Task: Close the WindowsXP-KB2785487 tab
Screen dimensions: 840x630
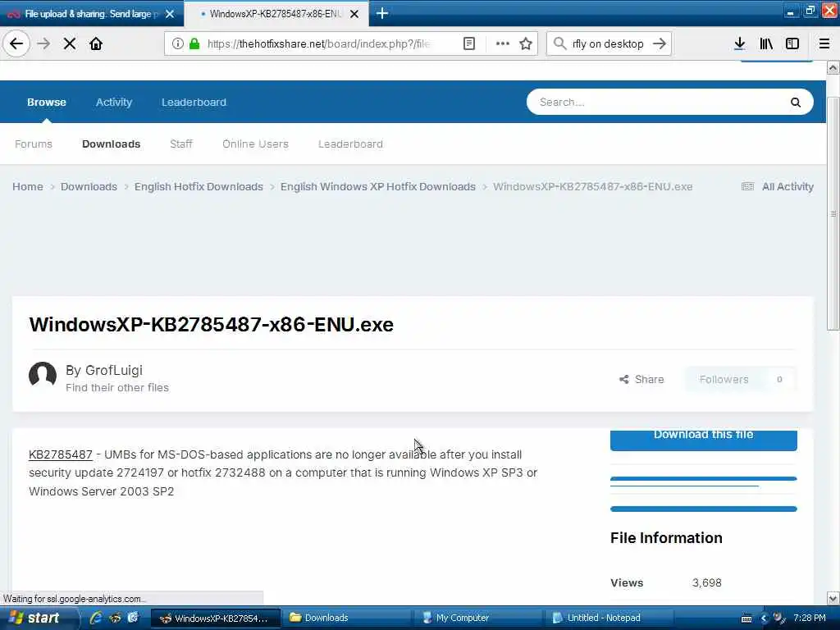Action: click(x=354, y=14)
